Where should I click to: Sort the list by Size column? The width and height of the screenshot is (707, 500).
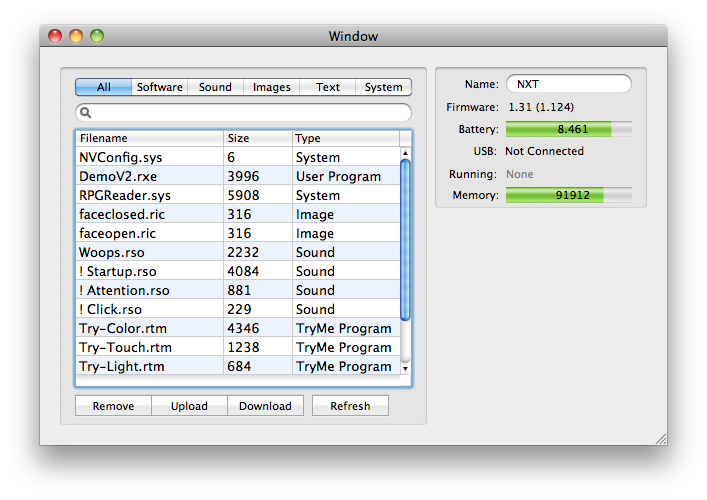[x=257, y=138]
